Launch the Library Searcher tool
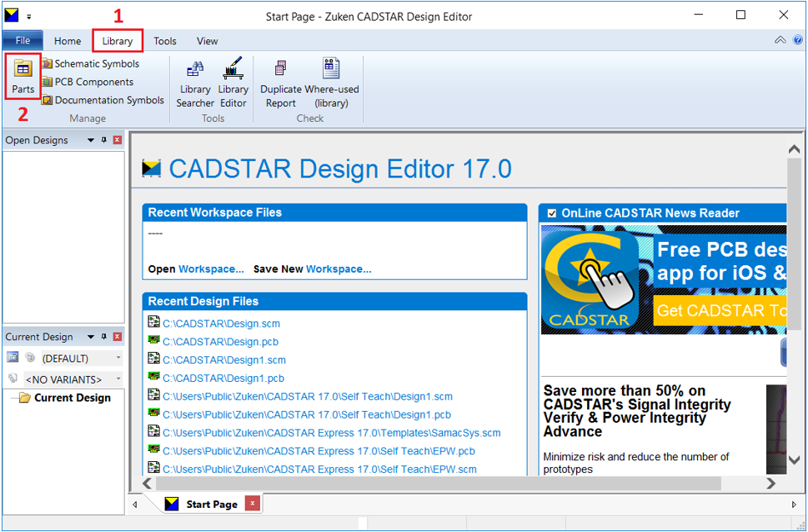808x532 pixels. pos(195,83)
